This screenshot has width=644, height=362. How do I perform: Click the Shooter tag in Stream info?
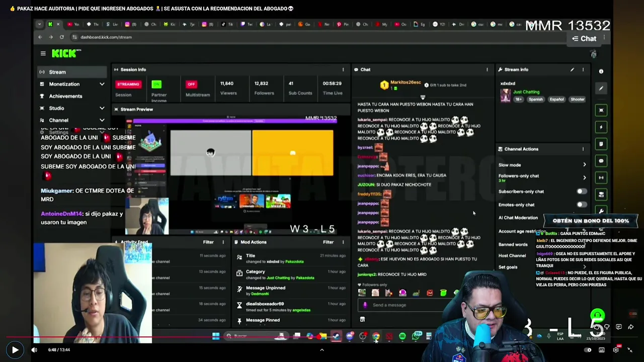pyautogui.click(x=577, y=100)
